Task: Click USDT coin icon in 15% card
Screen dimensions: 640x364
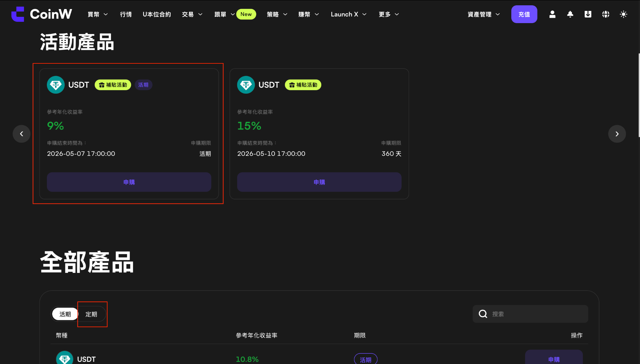Action: click(x=246, y=85)
